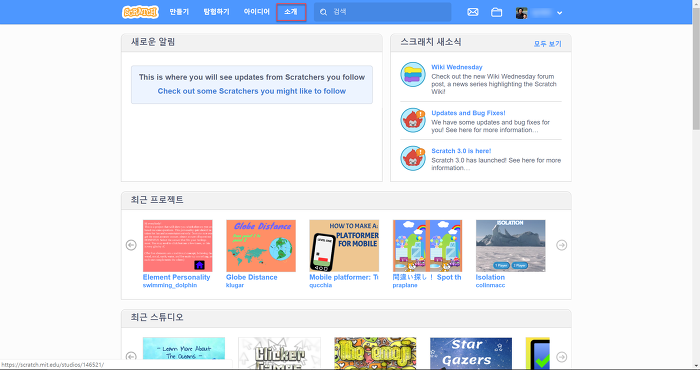Open the emoji studio thumbnail

point(375,353)
